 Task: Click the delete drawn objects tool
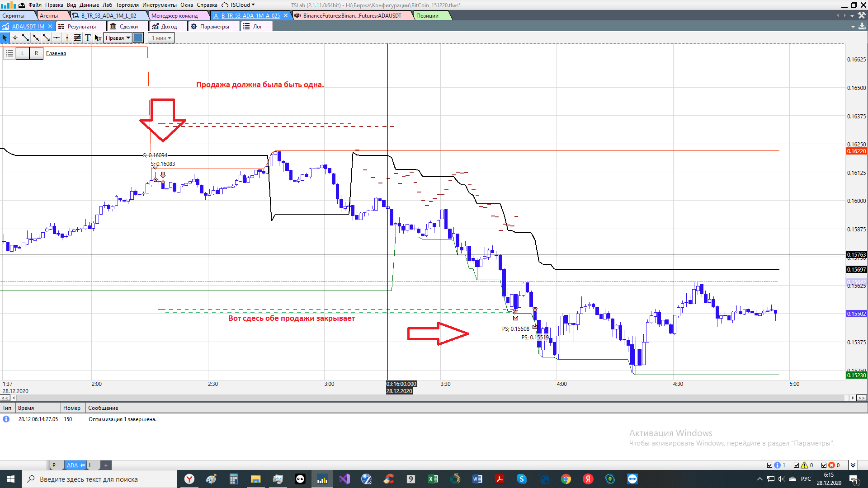pyautogui.click(x=98, y=38)
